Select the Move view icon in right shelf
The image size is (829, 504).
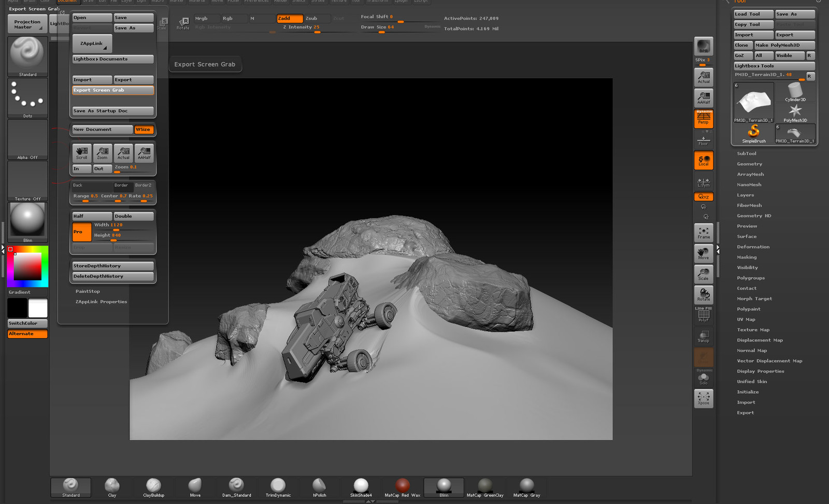click(704, 253)
